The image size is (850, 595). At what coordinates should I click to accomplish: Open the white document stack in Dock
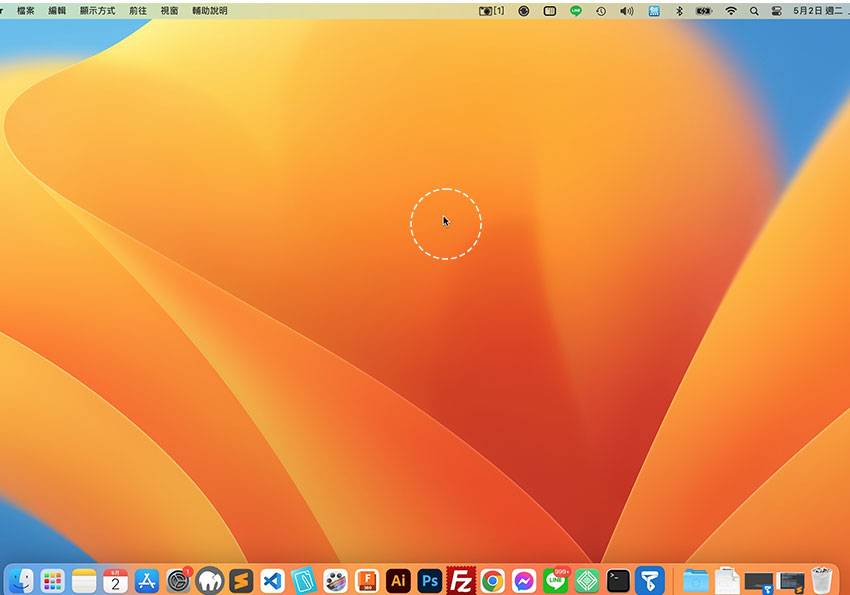727,581
